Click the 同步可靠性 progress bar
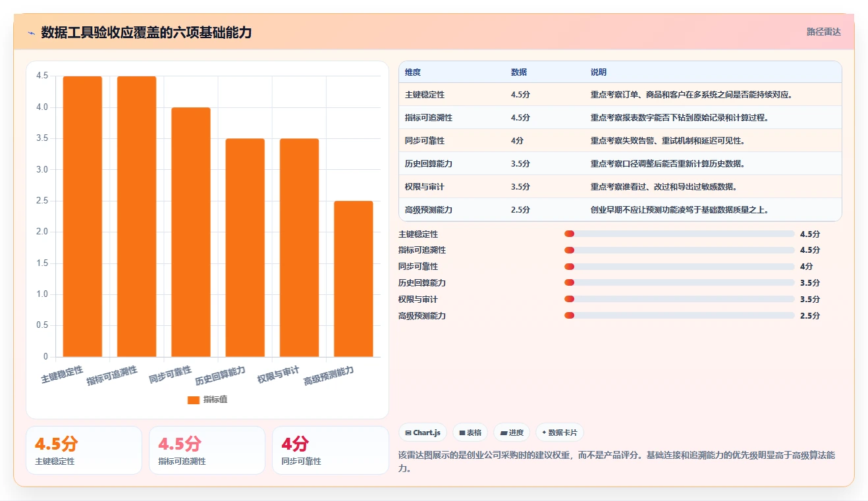868x501 pixels. pos(679,267)
